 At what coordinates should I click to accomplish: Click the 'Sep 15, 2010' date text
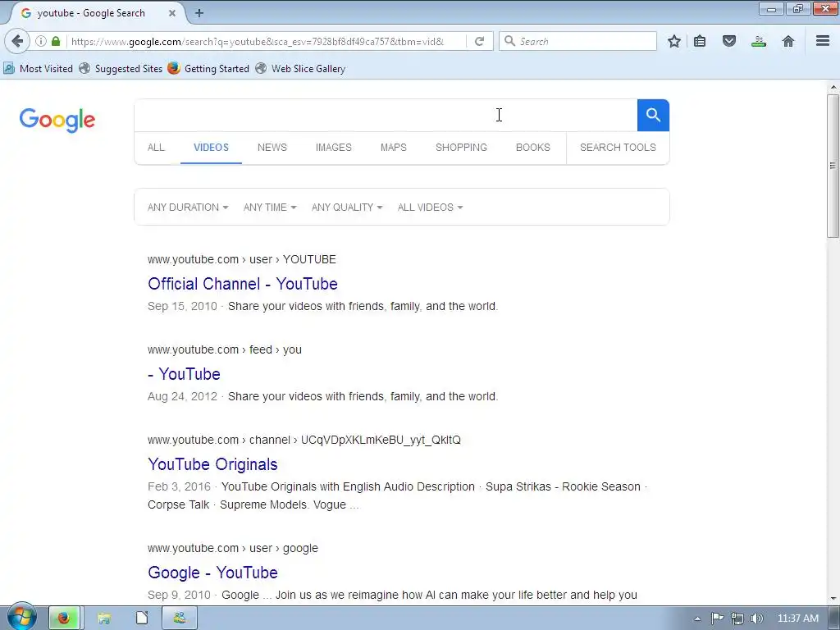coord(182,307)
